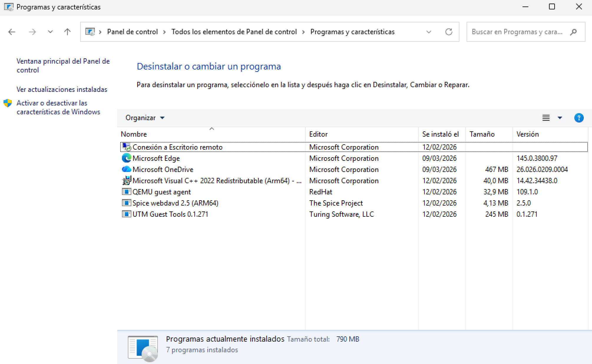Select Conexión a Escritorio remoto icon

tap(126, 147)
